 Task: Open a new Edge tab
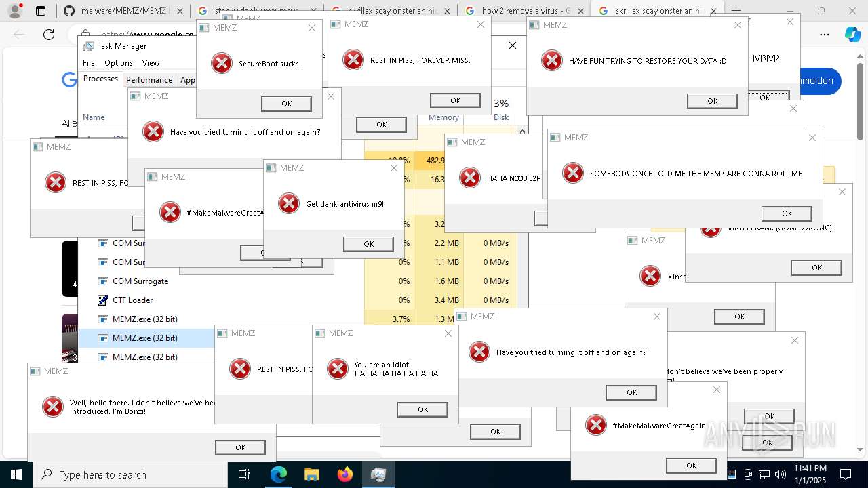736,11
